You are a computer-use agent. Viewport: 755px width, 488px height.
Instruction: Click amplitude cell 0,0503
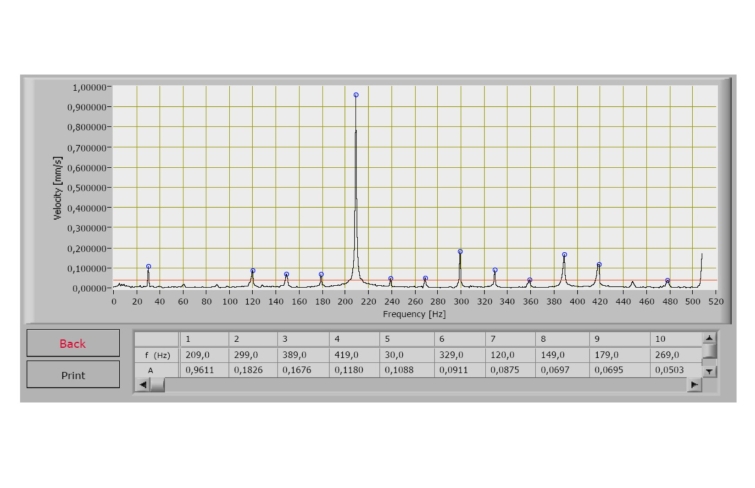(x=676, y=370)
